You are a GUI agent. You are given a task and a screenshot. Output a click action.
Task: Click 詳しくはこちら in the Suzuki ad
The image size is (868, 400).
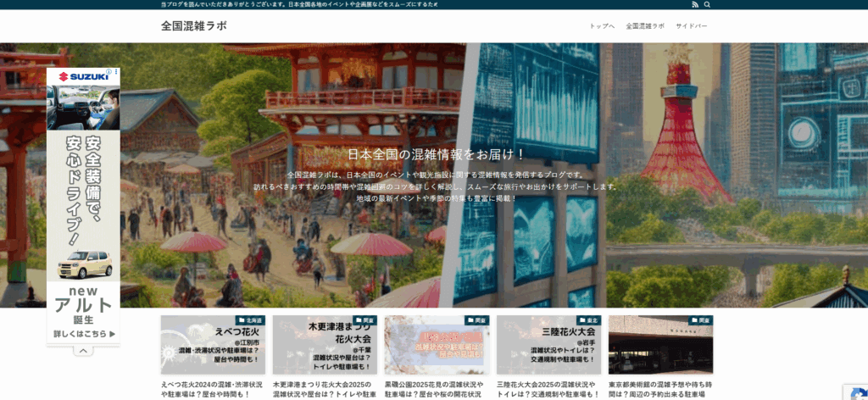(83, 334)
